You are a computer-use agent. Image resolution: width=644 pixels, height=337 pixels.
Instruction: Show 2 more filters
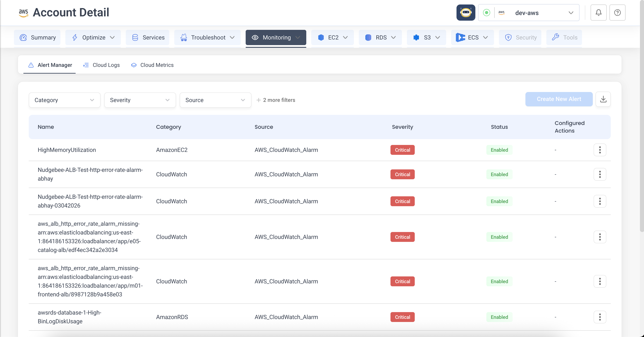[x=276, y=100]
